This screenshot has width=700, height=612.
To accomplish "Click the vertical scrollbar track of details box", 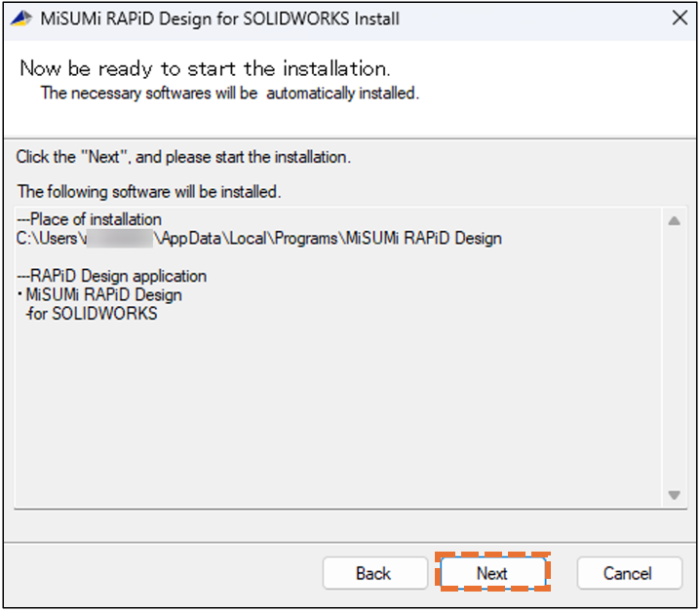I will (x=673, y=361).
